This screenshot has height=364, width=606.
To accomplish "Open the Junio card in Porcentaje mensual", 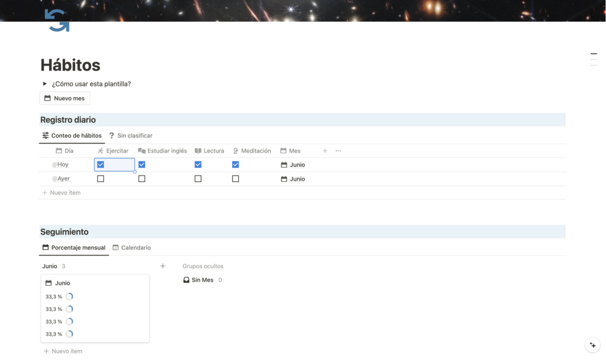I will click(x=95, y=309).
